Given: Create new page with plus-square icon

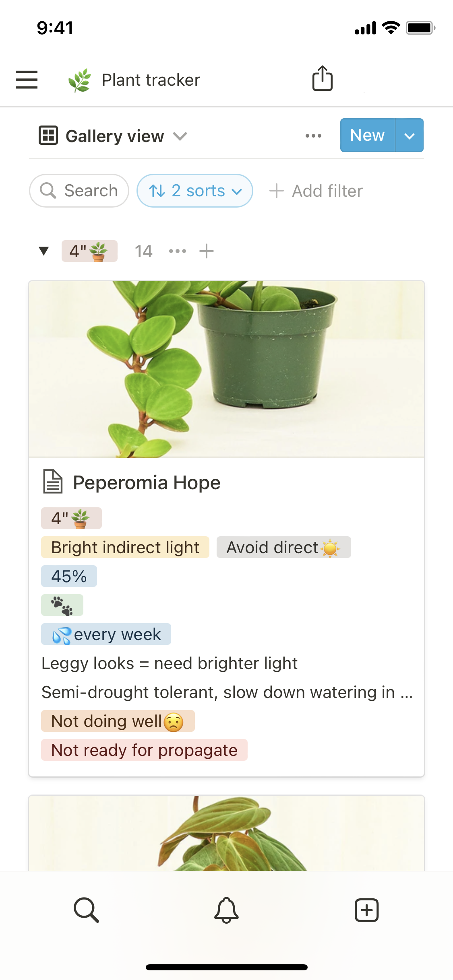Looking at the screenshot, I should click(x=366, y=910).
